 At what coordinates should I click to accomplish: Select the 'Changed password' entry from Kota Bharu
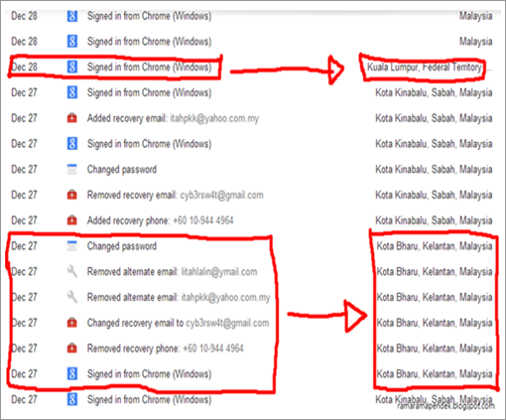[122, 246]
